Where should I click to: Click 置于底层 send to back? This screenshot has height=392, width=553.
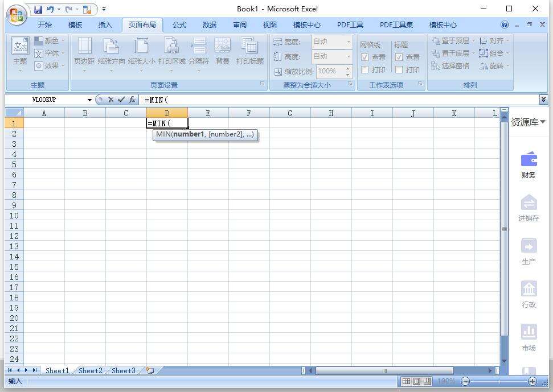pyautogui.click(x=453, y=53)
